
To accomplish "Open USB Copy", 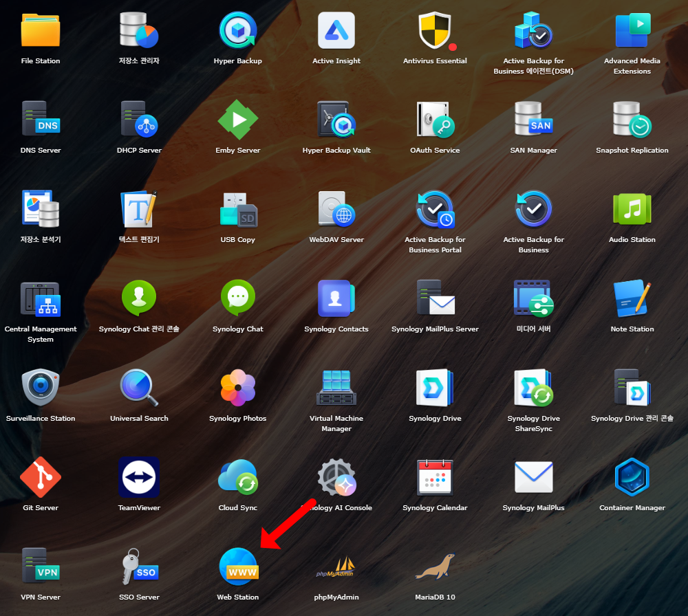I will tap(238, 210).
